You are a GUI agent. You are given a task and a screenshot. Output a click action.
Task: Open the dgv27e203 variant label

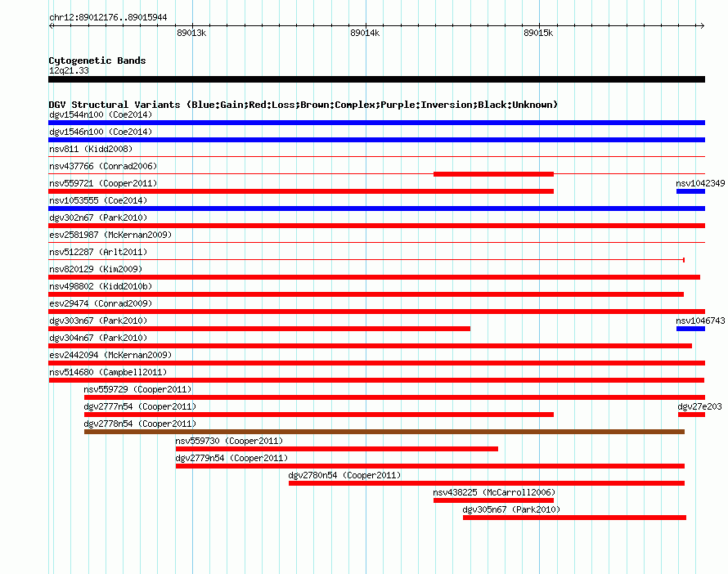699,406
